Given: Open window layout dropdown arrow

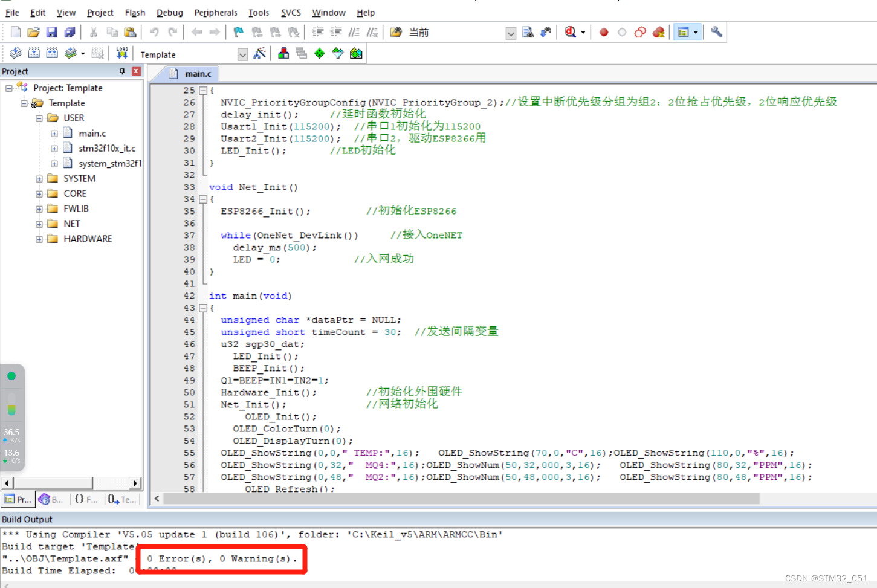Looking at the screenshot, I should [696, 33].
